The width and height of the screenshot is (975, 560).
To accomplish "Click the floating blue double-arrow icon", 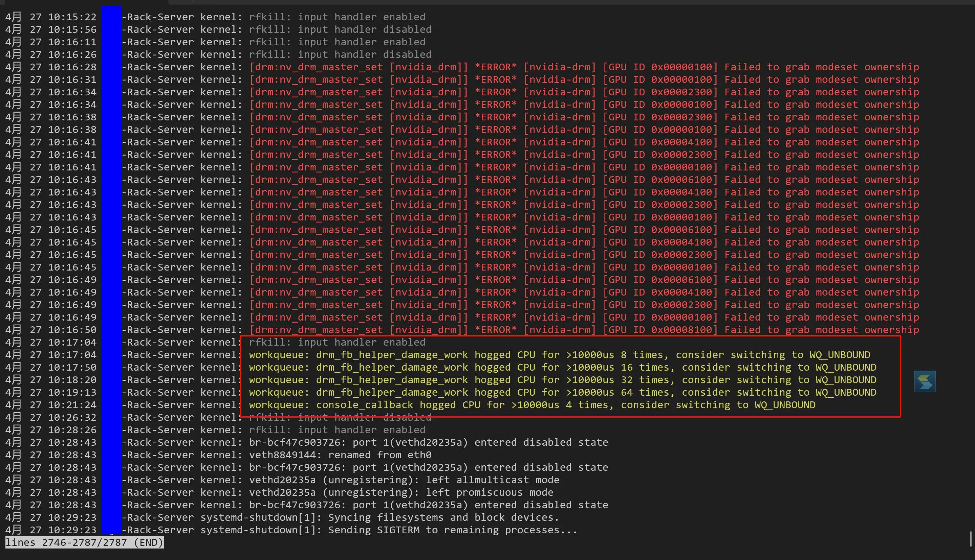I will (925, 381).
